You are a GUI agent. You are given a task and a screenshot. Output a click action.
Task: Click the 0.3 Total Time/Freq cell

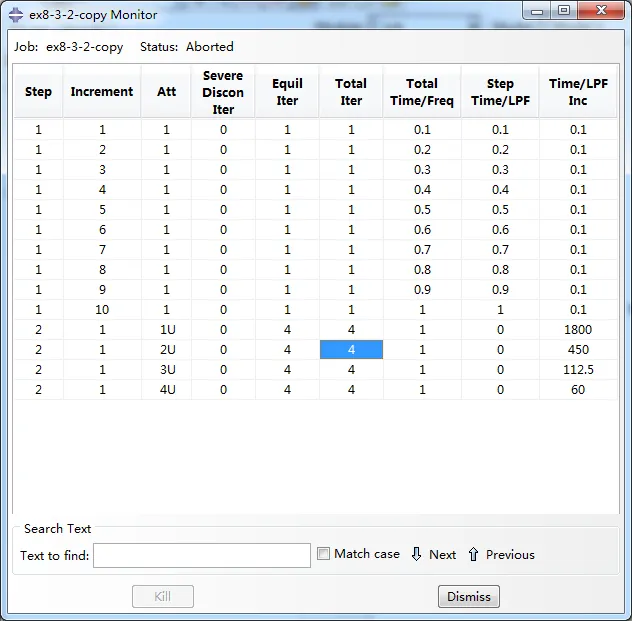pos(422,170)
